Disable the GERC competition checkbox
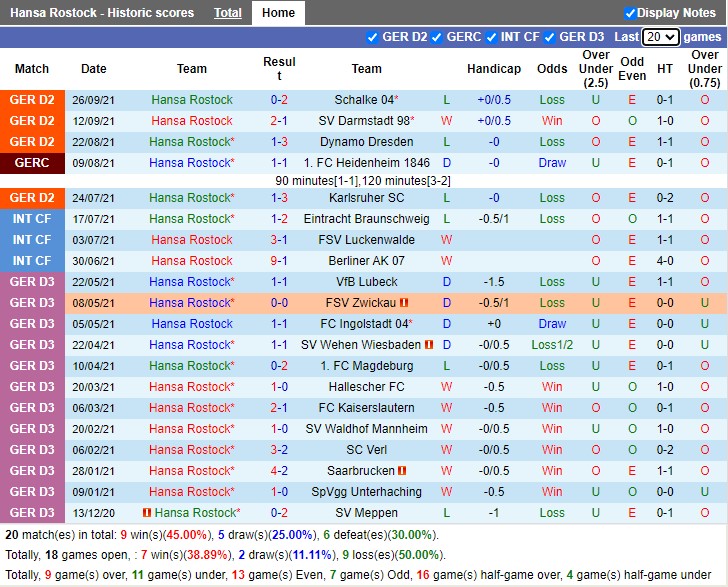The width and height of the screenshot is (728, 587). coord(437,37)
